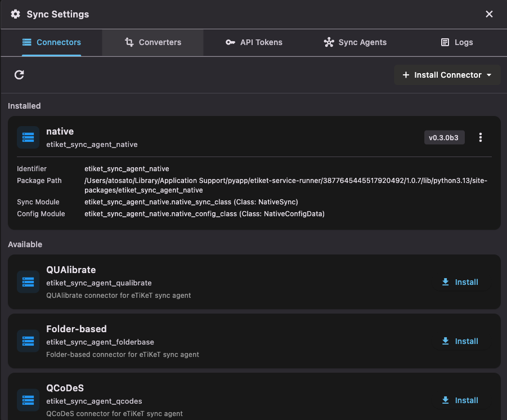Click the Connectors tab list icon

tap(27, 42)
